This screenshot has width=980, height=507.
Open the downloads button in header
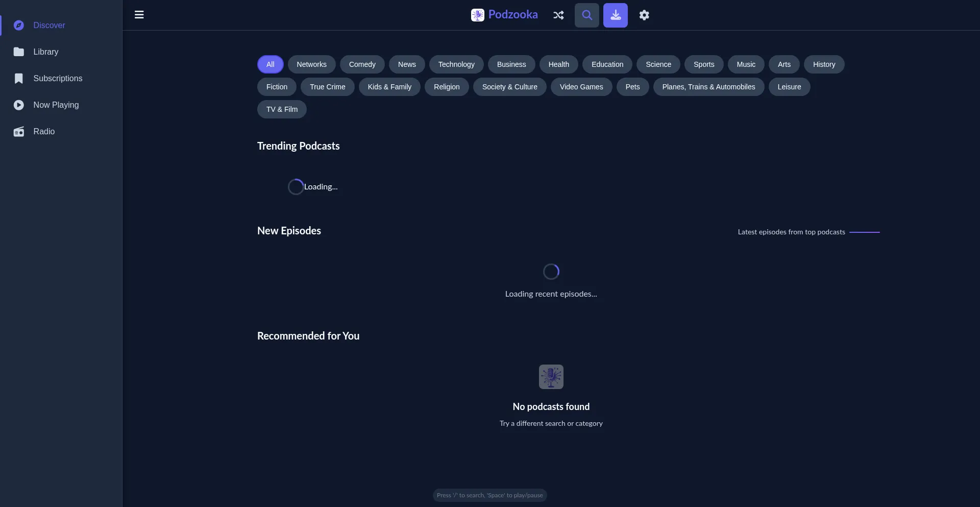point(616,15)
